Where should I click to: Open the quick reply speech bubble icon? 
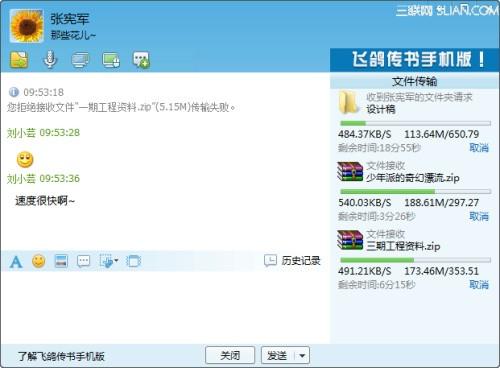83,261
